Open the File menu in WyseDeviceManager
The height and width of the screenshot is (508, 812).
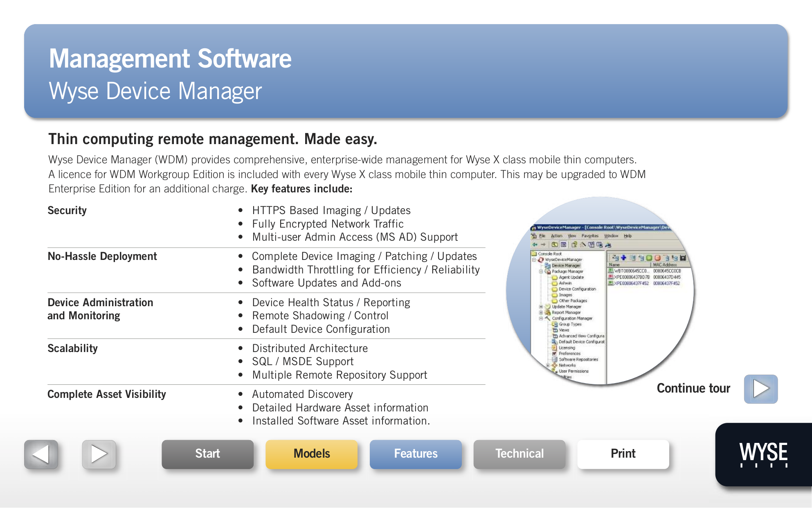click(542, 236)
